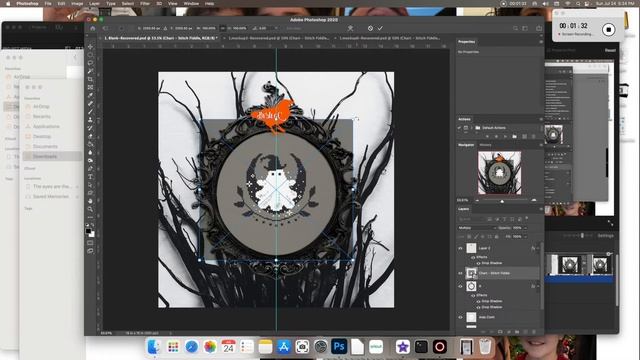
Task: Select the Lasso tool
Action: click(x=90, y=63)
